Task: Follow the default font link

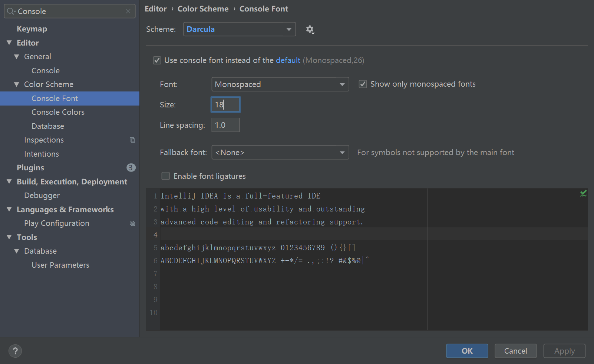Action: pyautogui.click(x=288, y=60)
